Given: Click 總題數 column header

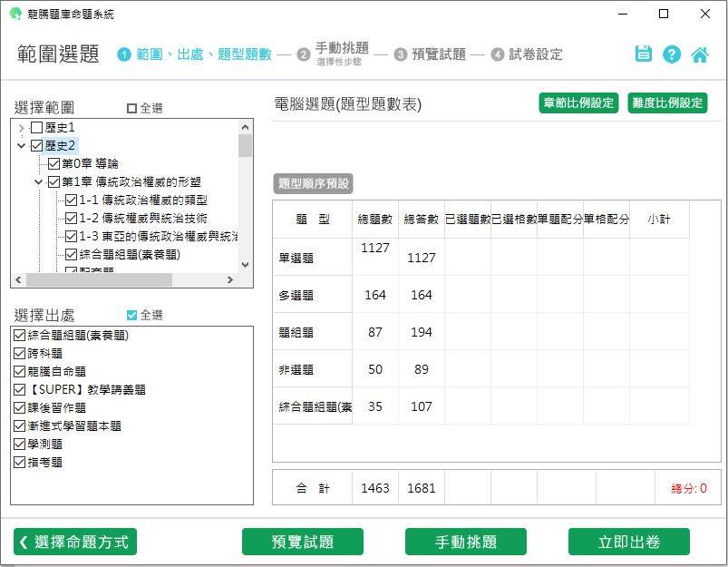Looking at the screenshot, I should [375, 220].
